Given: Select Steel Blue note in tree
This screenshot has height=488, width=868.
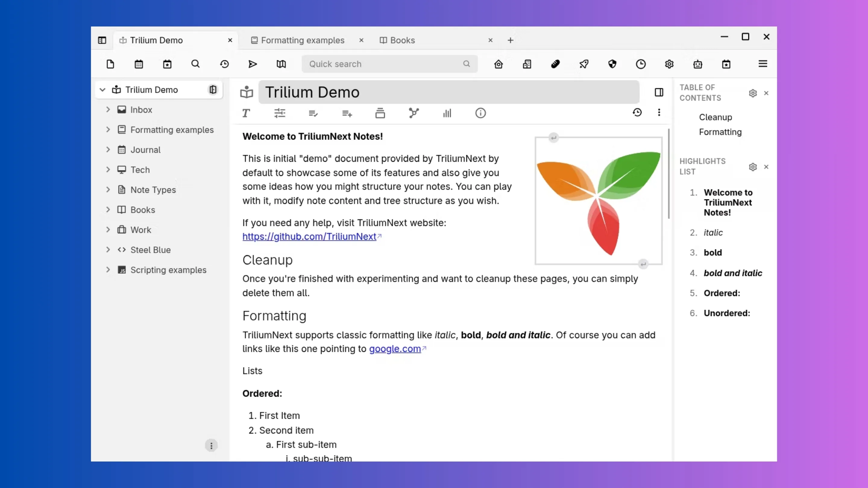Looking at the screenshot, I should pyautogui.click(x=150, y=250).
